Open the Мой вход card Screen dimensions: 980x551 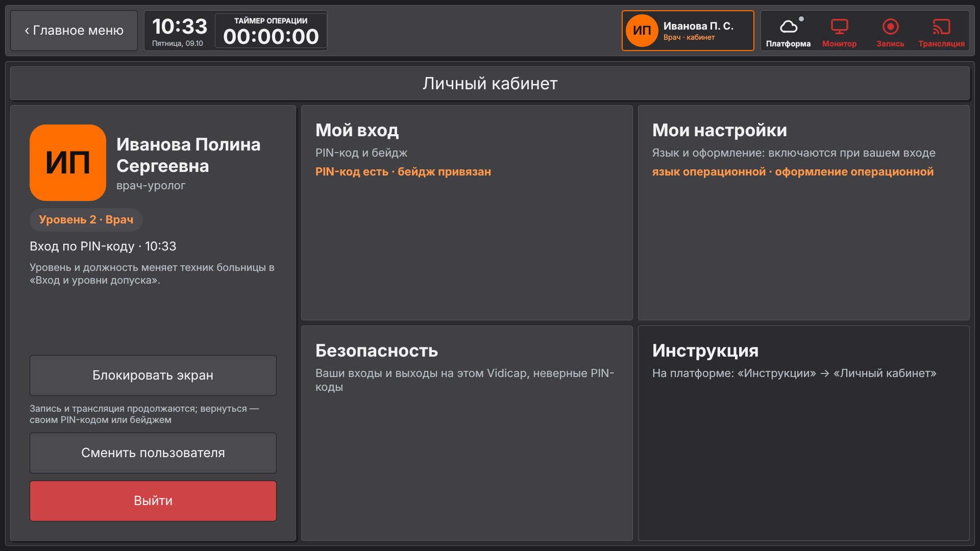coord(467,213)
